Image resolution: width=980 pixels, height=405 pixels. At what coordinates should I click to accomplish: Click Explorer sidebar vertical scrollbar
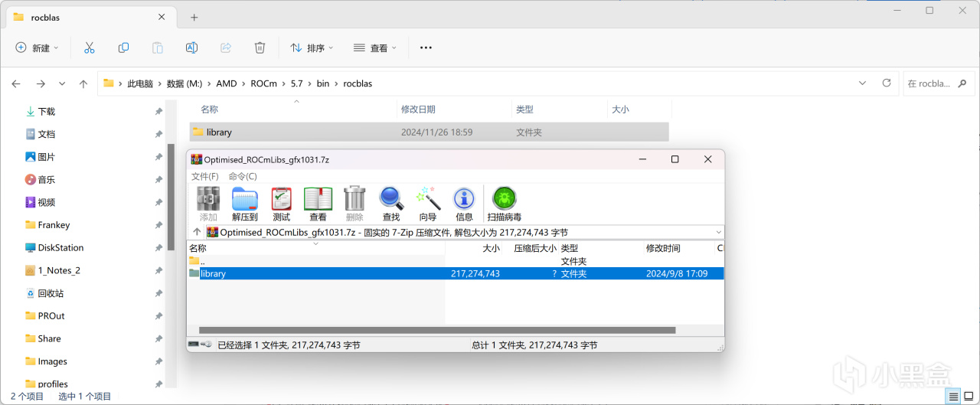pyautogui.click(x=171, y=199)
